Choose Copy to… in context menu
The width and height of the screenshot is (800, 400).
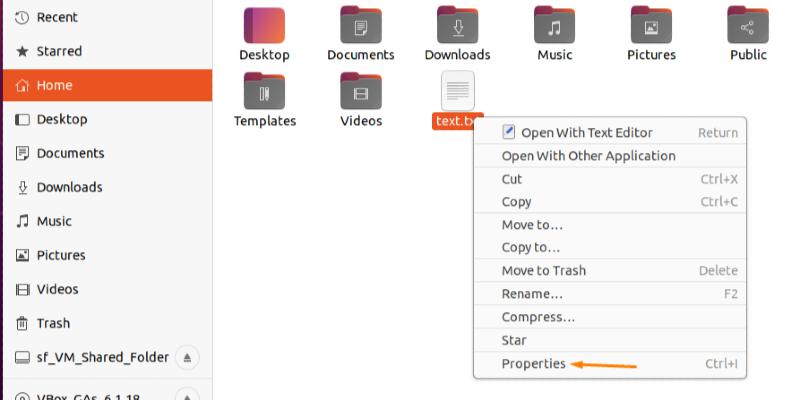pyautogui.click(x=610, y=247)
